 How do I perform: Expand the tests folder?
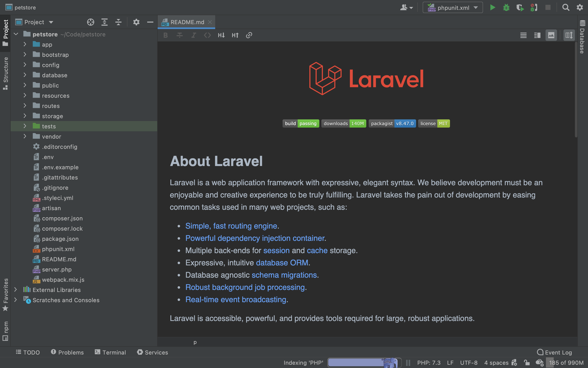pos(24,126)
